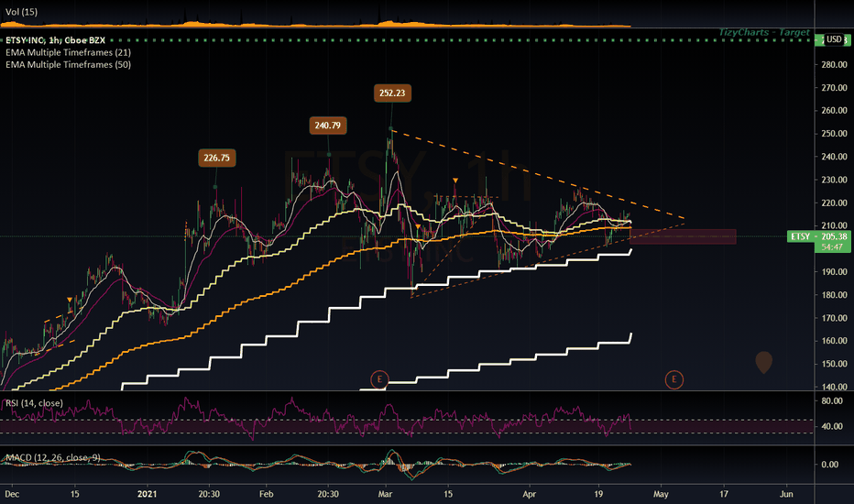Click the brown map-pin marker icon

[763, 362]
